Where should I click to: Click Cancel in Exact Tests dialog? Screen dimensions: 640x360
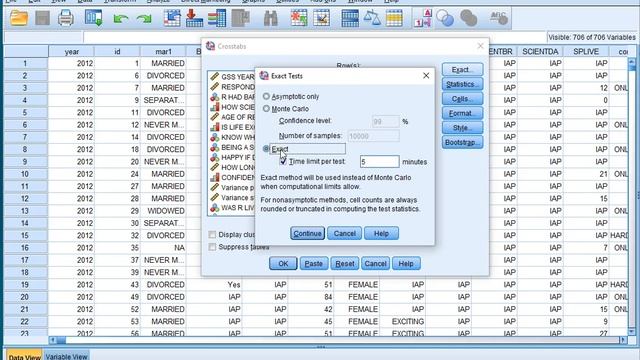click(x=344, y=233)
